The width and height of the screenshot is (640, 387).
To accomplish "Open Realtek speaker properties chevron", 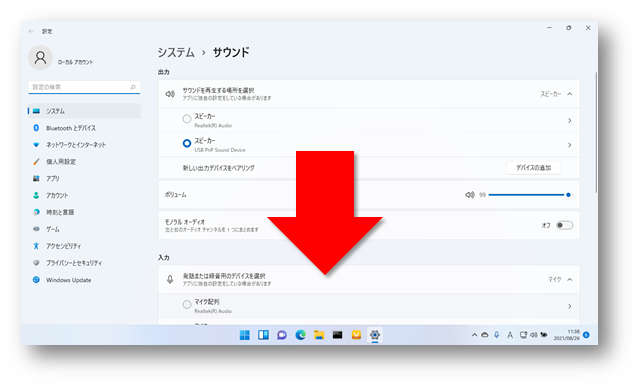I will point(569,121).
